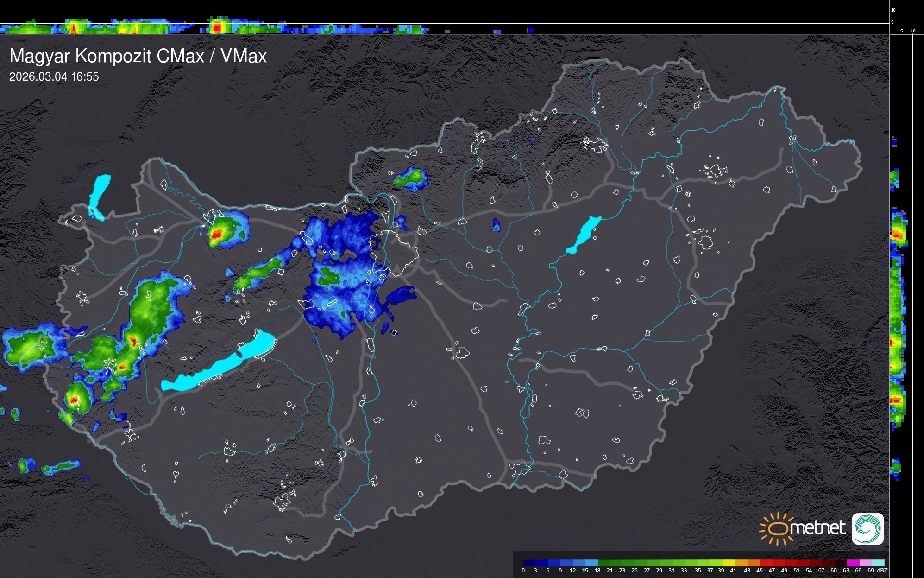
Task: Click the teal swirl app icon
Action: pyautogui.click(x=867, y=529)
